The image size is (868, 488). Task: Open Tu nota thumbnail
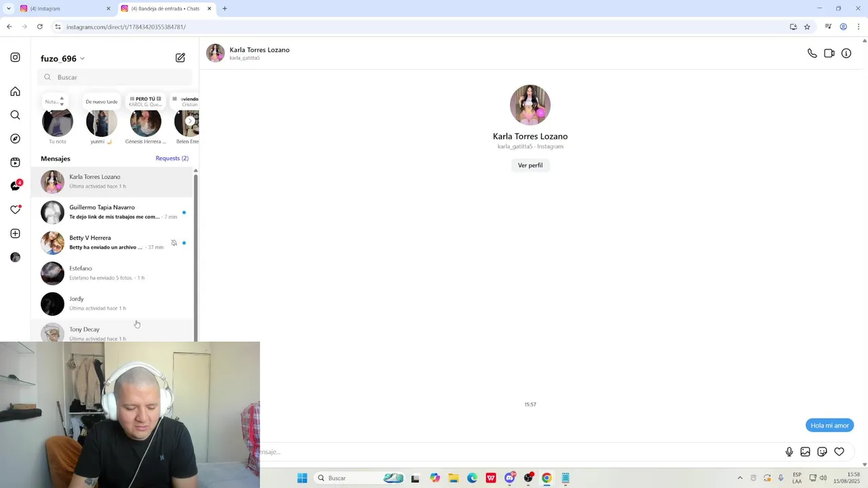[x=58, y=122]
